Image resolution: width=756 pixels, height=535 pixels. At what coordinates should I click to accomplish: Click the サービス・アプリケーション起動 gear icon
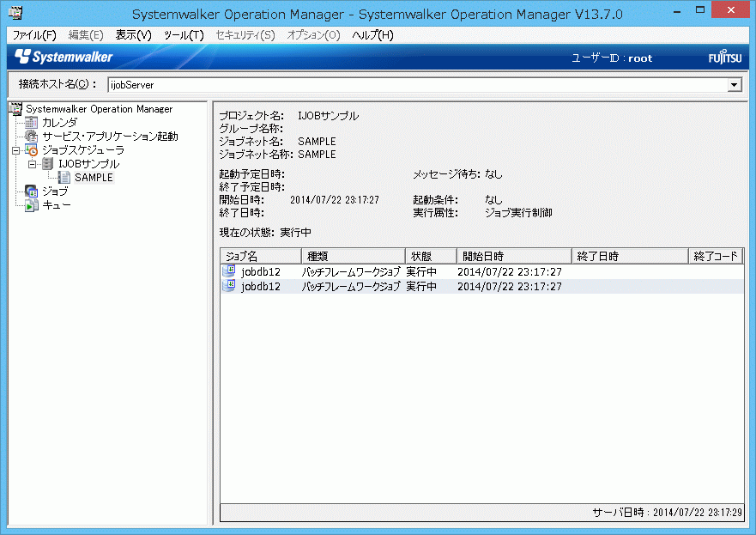coord(32,136)
